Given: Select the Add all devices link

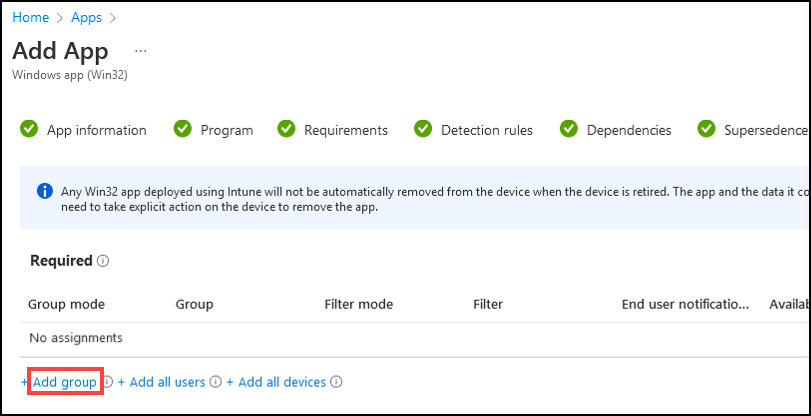Looking at the screenshot, I should tap(276, 382).
